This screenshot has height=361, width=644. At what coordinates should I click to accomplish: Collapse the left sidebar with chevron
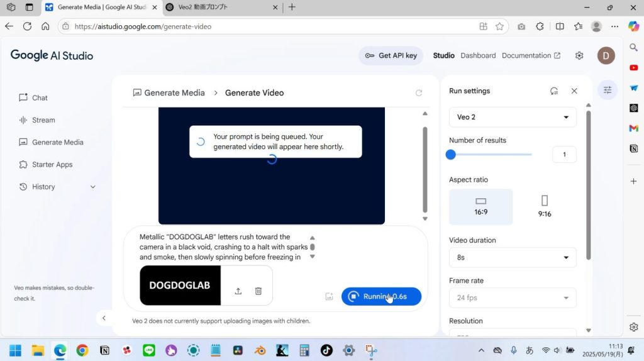tap(104, 318)
